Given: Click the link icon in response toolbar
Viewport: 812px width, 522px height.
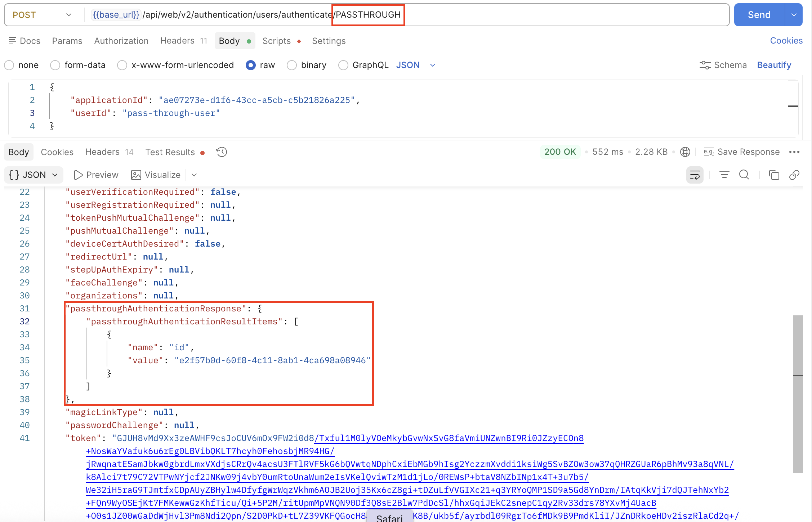Looking at the screenshot, I should click(x=794, y=175).
